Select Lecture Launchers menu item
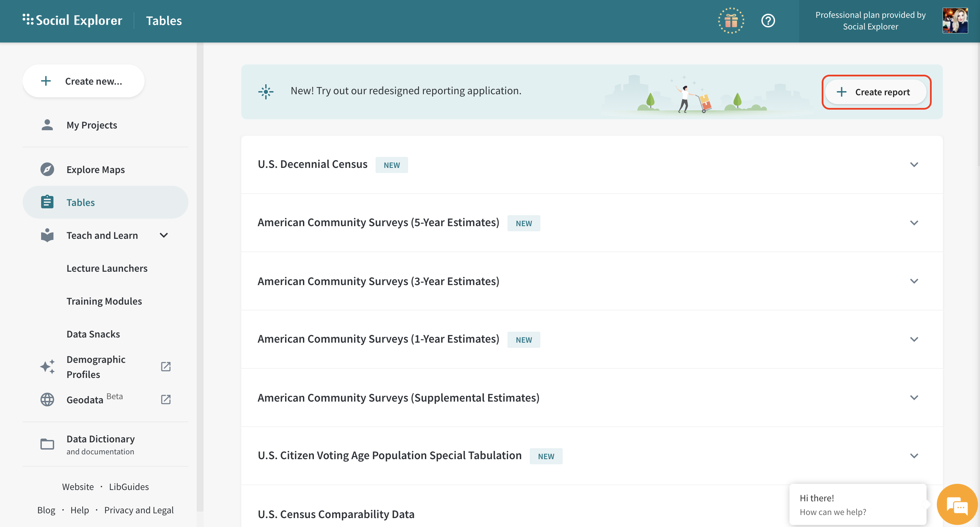The image size is (980, 527). [107, 268]
